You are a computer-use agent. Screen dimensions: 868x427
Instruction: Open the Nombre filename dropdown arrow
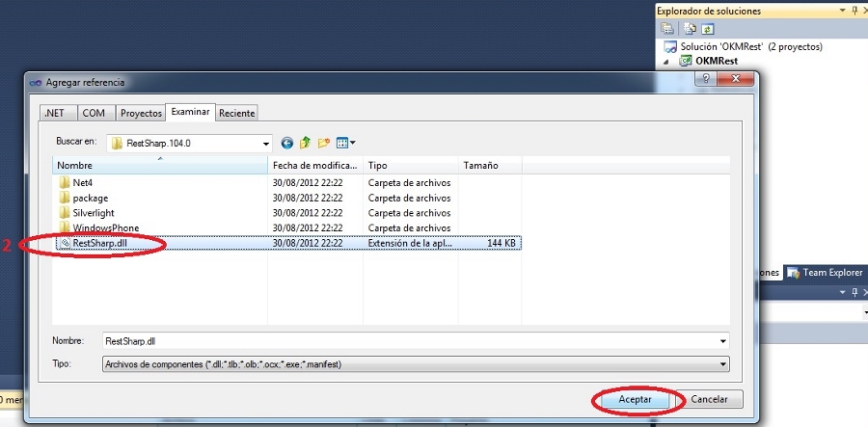click(722, 341)
